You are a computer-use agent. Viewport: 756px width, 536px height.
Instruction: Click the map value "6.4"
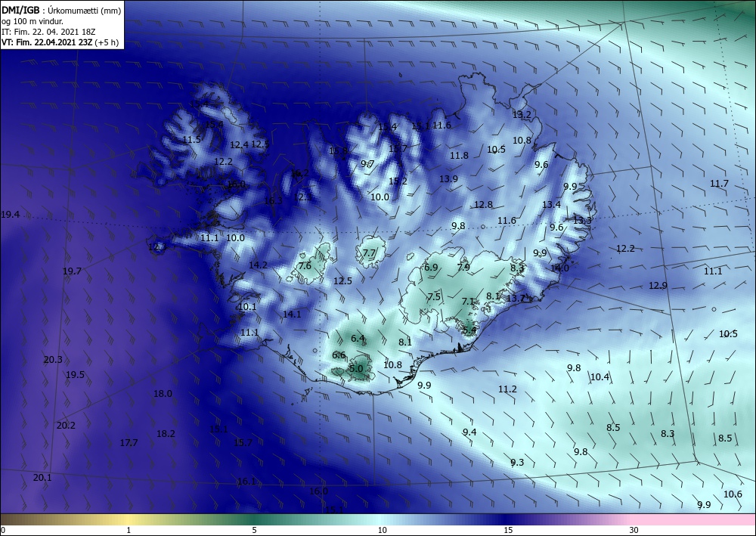coord(358,339)
